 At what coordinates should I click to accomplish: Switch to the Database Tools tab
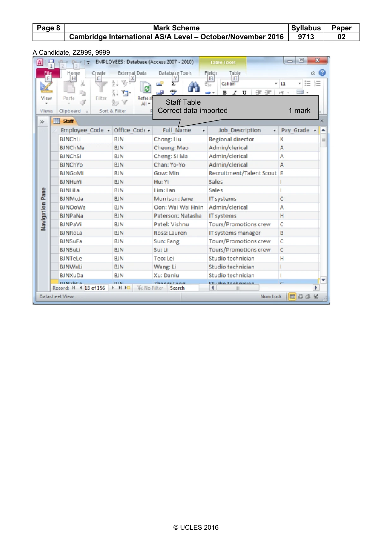(175, 73)
